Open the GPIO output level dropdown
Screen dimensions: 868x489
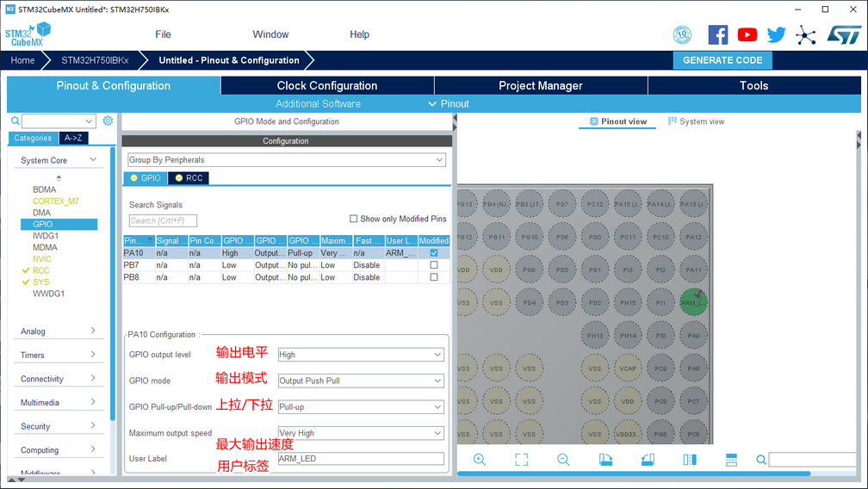[x=360, y=355]
